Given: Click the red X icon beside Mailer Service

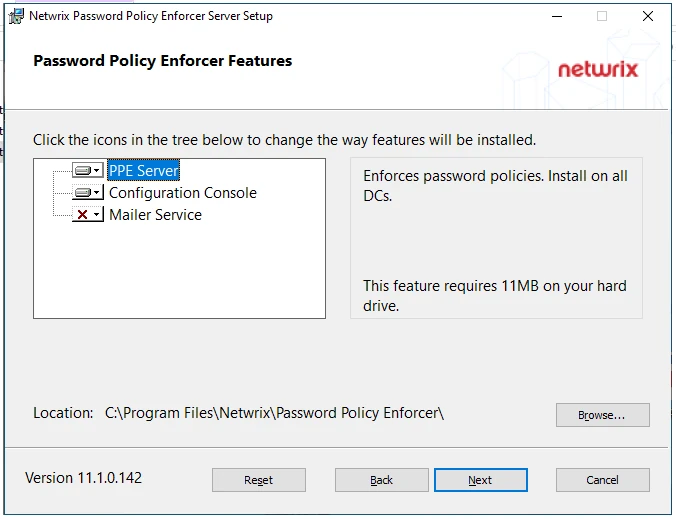Looking at the screenshot, I should click(82, 215).
